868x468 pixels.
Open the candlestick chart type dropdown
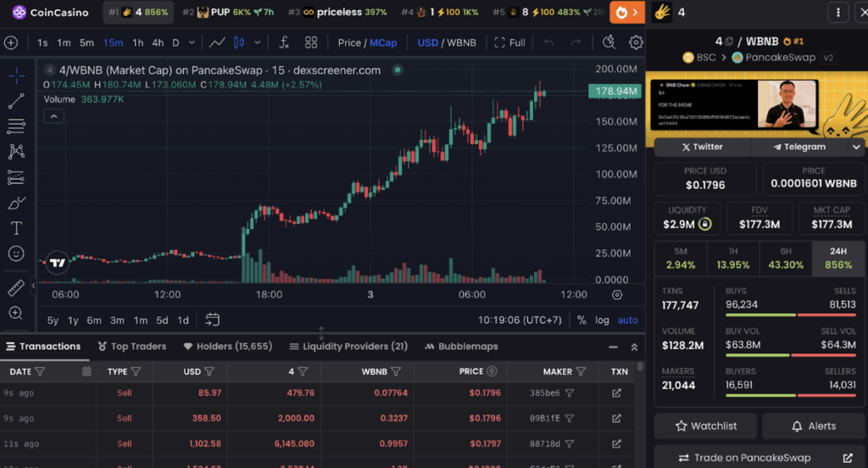pos(238,42)
